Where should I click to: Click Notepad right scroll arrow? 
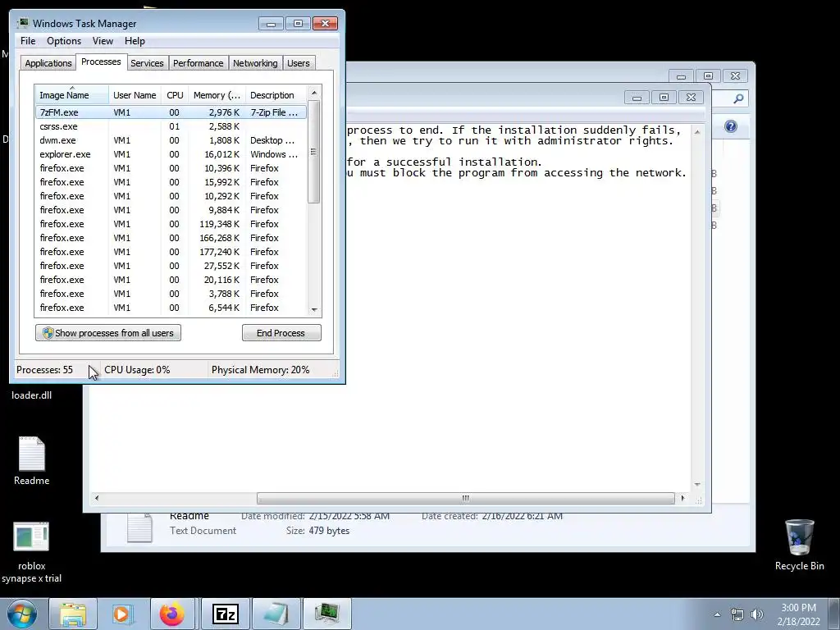[x=682, y=498]
